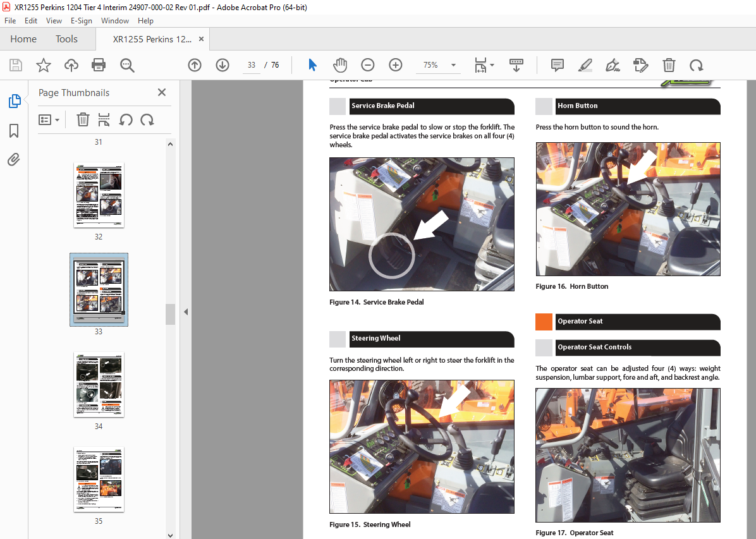Click the page number input field

(x=252, y=65)
